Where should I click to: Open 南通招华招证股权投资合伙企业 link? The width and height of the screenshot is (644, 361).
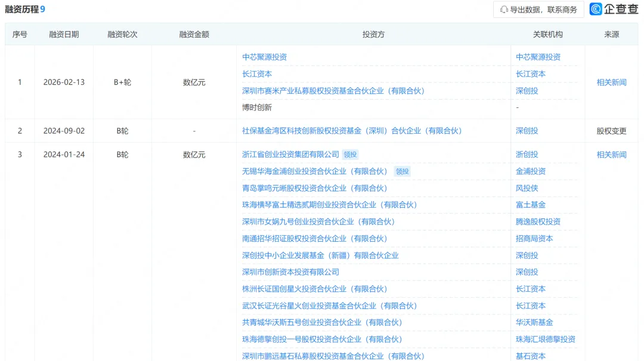coord(314,239)
